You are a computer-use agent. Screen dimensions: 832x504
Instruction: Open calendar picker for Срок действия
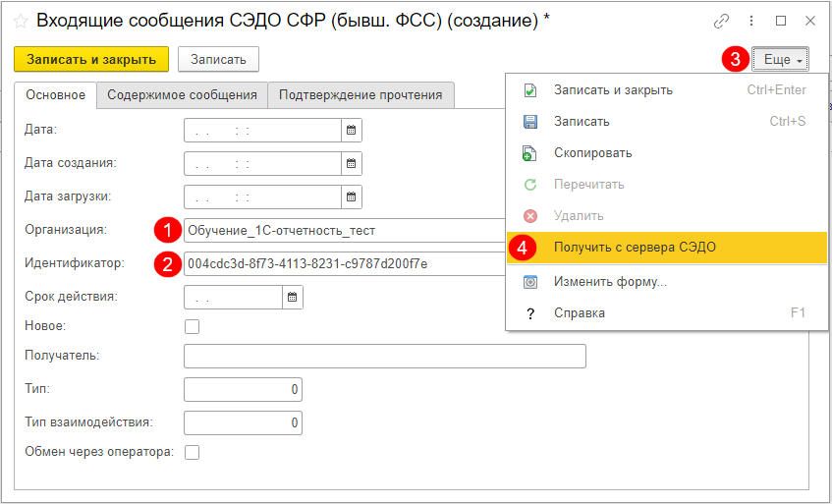tap(293, 297)
